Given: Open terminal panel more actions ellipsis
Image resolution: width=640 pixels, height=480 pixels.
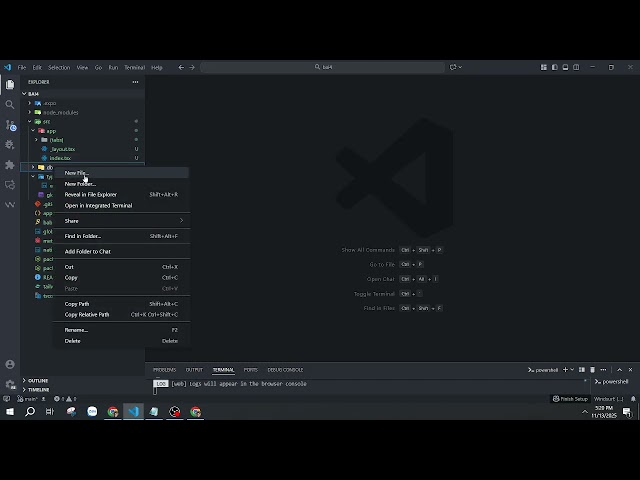Looking at the screenshot, I should coord(603,369).
